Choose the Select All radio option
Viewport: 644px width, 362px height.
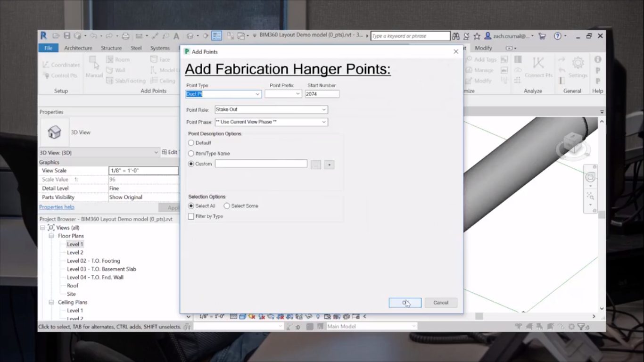click(191, 206)
